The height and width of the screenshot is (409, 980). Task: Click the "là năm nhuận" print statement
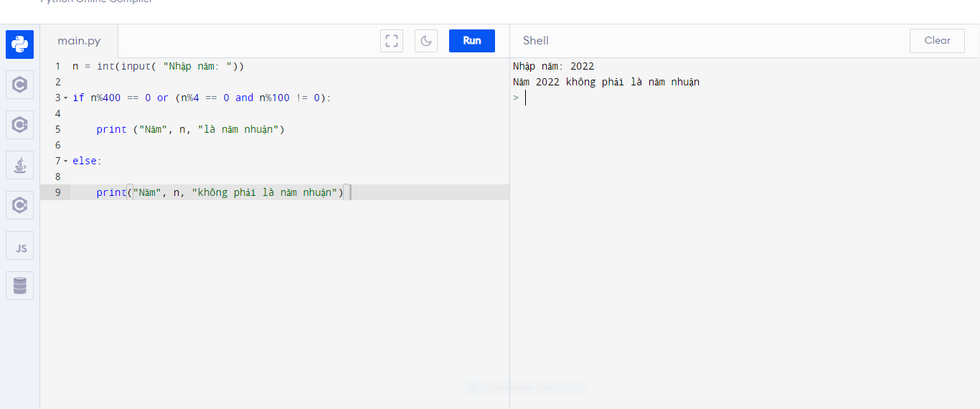pyautogui.click(x=190, y=129)
